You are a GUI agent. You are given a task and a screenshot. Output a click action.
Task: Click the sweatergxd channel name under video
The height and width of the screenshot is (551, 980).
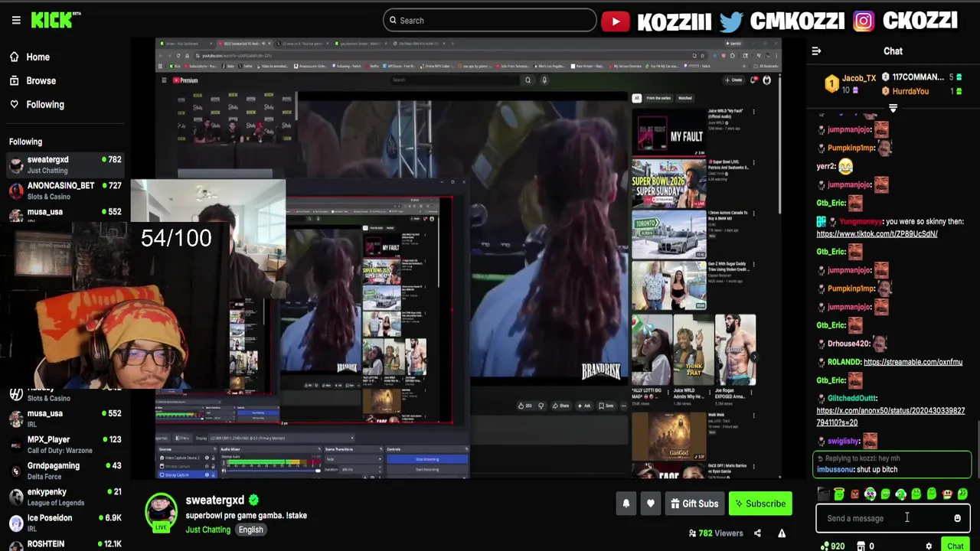(214, 500)
